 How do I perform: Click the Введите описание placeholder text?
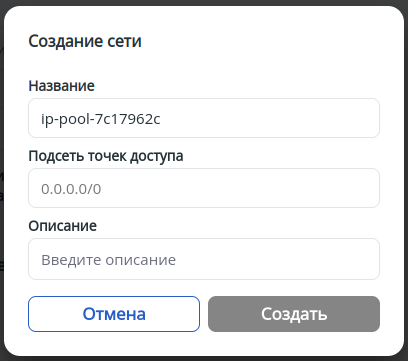(108, 260)
